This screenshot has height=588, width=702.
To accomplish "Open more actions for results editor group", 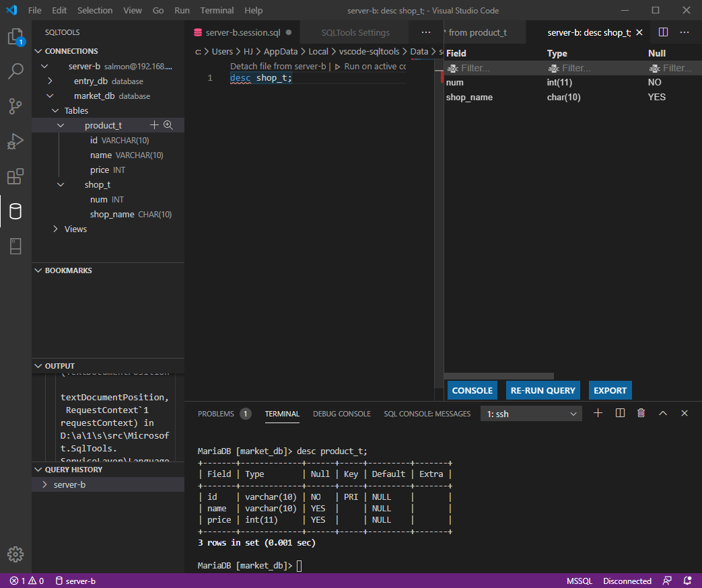I will click(685, 32).
